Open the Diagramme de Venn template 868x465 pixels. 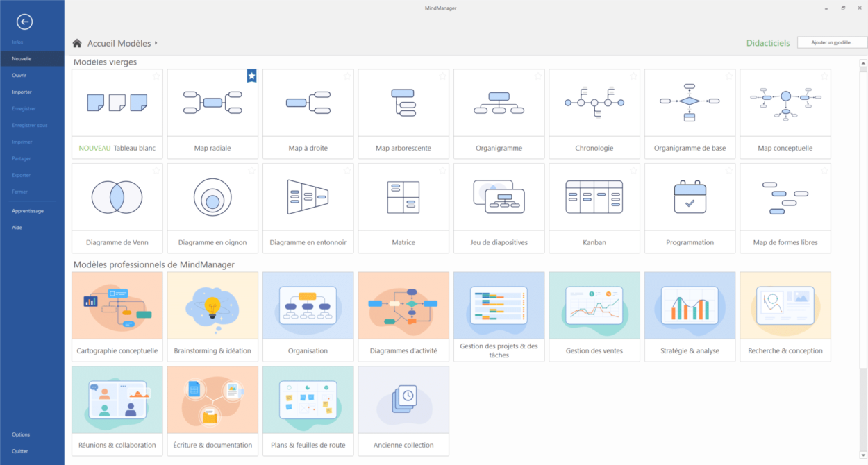click(117, 198)
